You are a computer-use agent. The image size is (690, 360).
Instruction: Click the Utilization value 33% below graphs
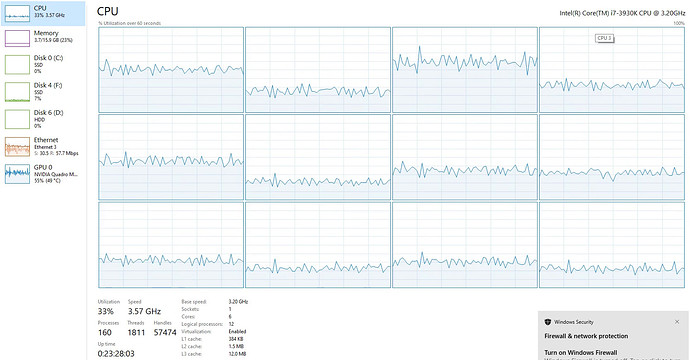click(x=106, y=311)
